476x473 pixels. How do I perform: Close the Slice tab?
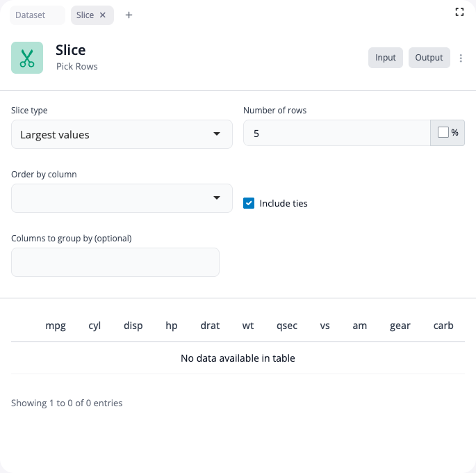pyautogui.click(x=103, y=15)
